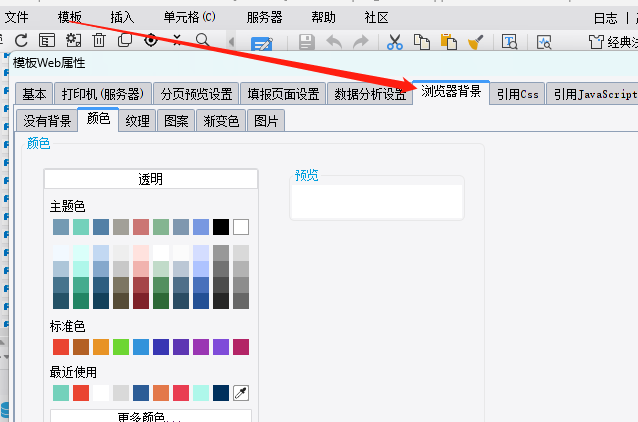The height and width of the screenshot is (422, 638).
Task: Click the paste clipboard icon
Action: click(448, 42)
